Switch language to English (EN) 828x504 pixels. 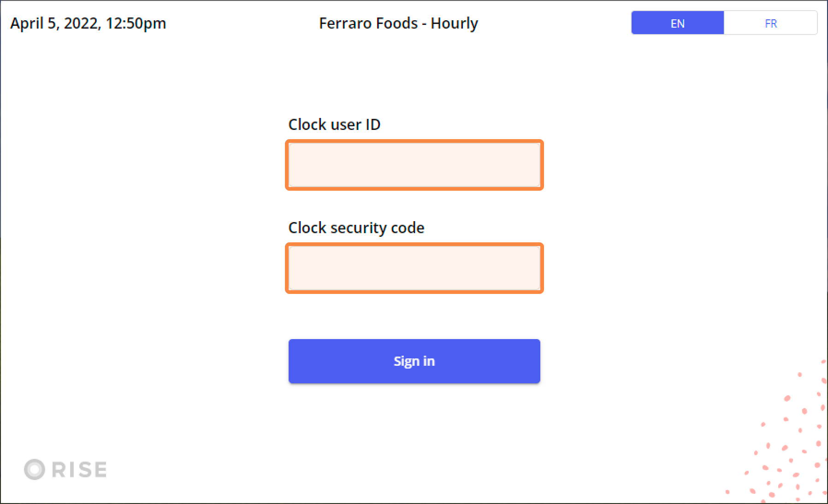tap(677, 23)
